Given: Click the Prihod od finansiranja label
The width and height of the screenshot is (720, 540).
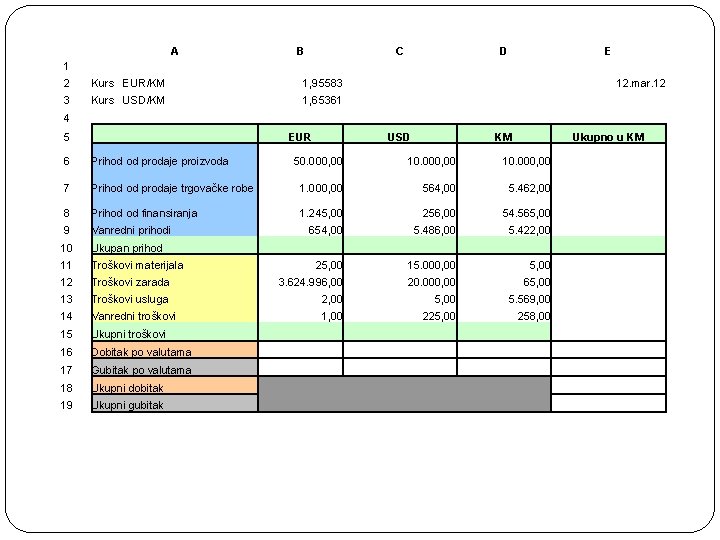Looking at the screenshot, I should click(x=144, y=213).
